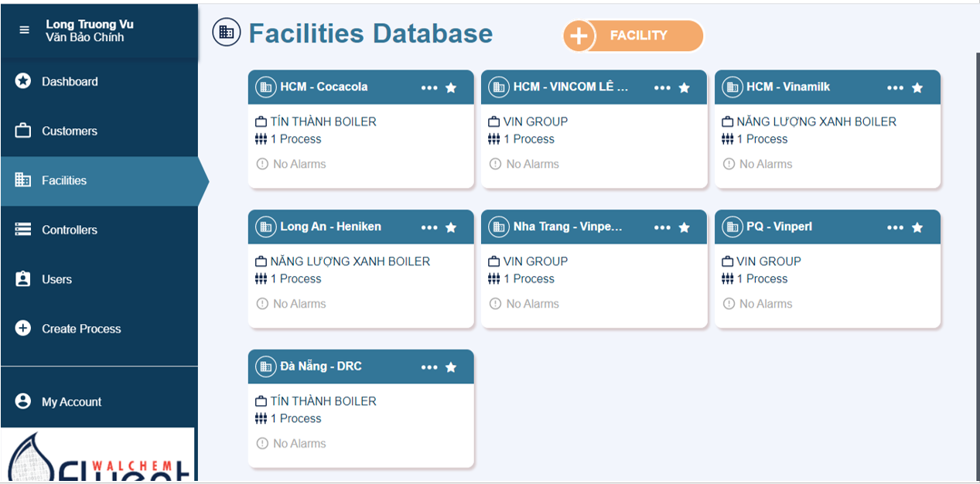
Task: Click the My Account person icon
Action: [x=23, y=401]
